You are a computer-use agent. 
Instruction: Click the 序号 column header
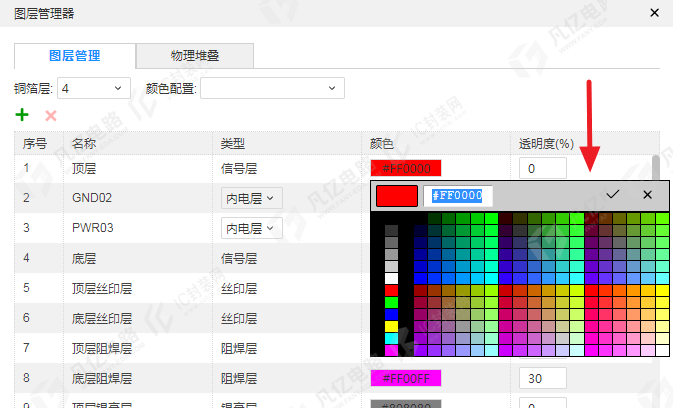click(35, 143)
